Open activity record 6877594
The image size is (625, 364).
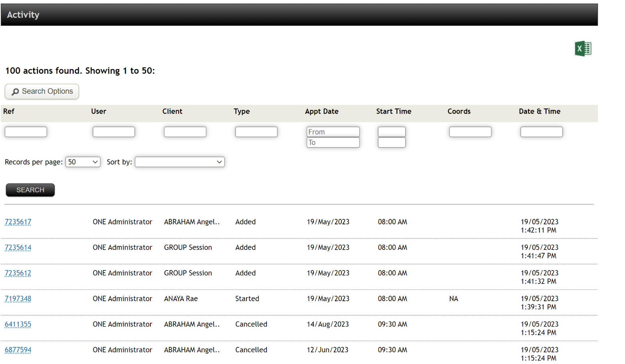coord(18,350)
